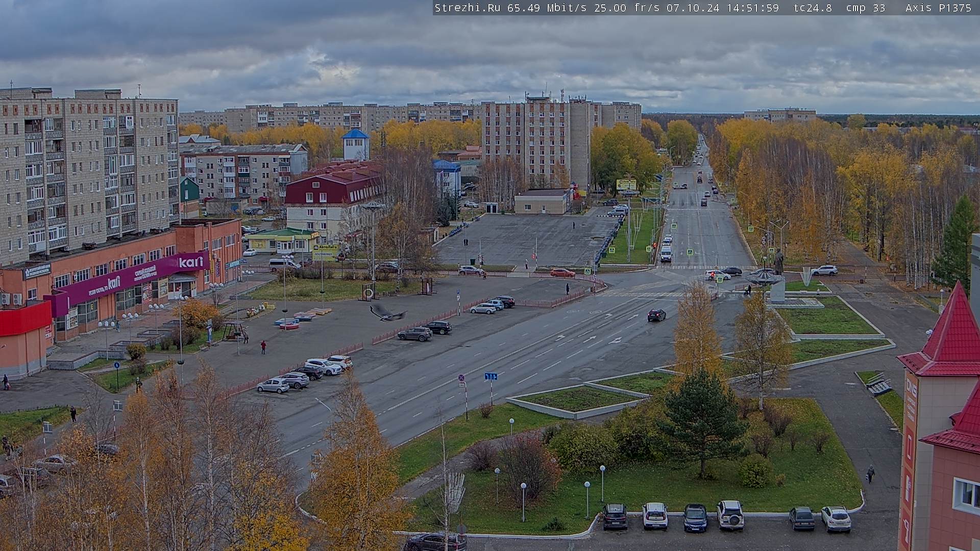This screenshot has width=980, height=551.
Task: Click the "tc24.8" overlay value
Action: pos(813,8)
